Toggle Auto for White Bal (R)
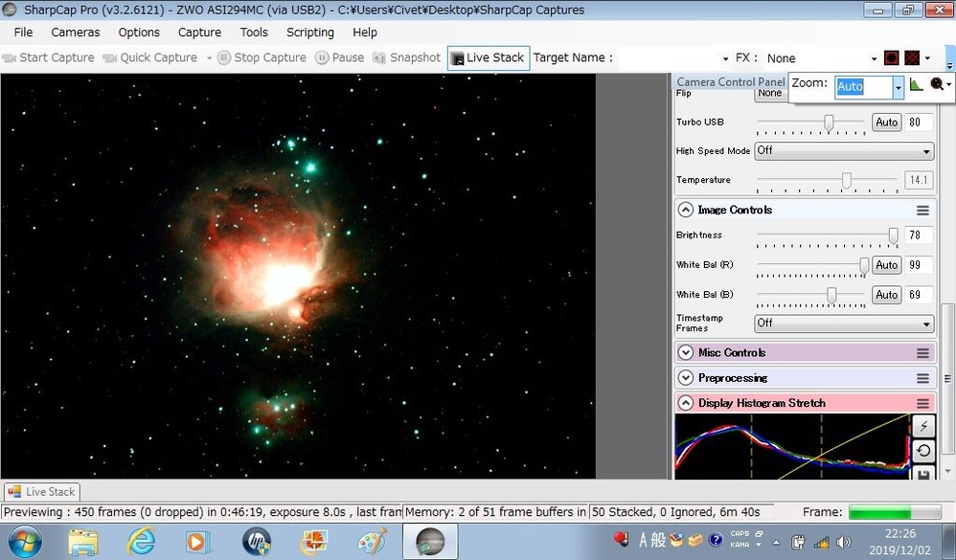Image resolution: width=956 pixels, height=560 pixels. pos(886,265)
